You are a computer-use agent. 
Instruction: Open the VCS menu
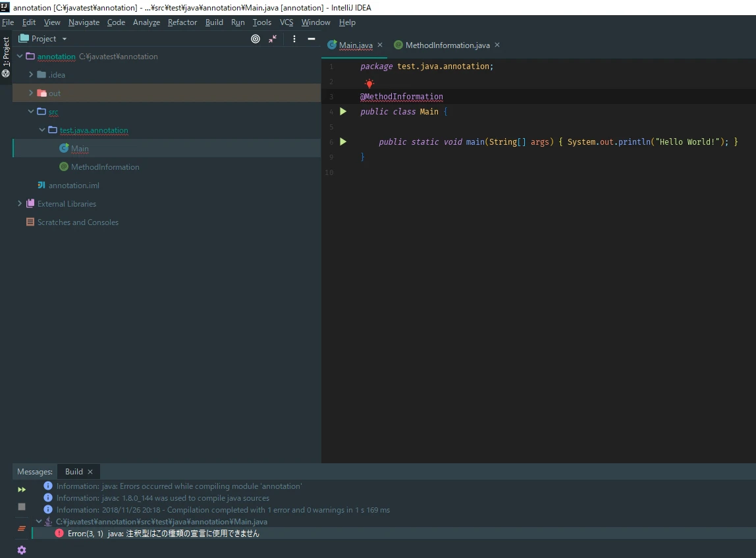(286, 22)
